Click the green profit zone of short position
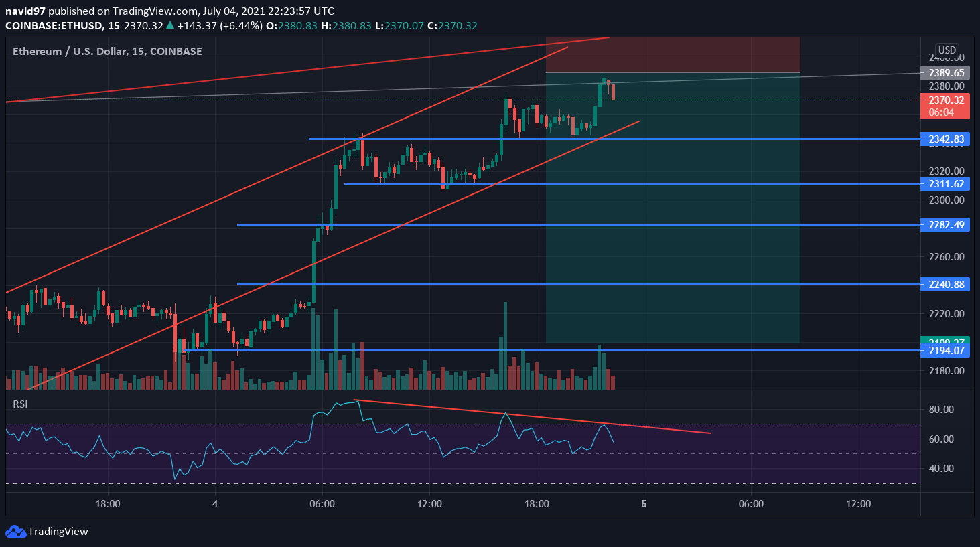 (x=673, y=208)
